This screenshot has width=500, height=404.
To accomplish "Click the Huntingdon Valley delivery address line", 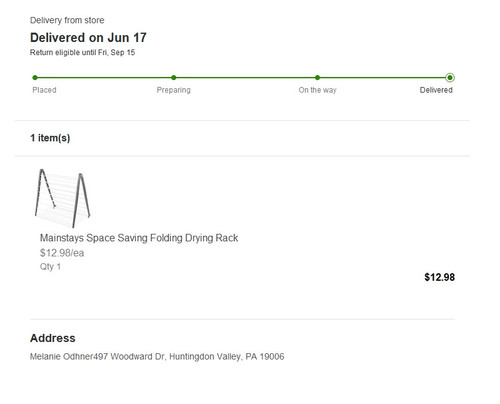I will coord(157,357).
